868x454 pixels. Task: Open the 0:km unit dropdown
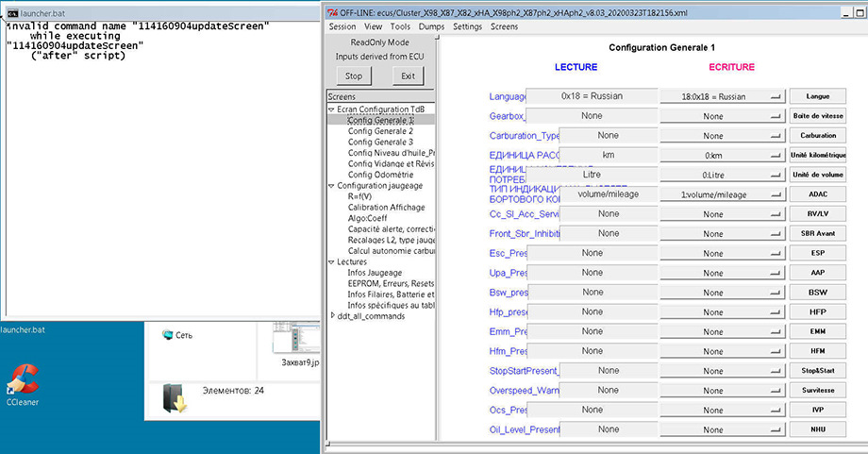[723, 155]
